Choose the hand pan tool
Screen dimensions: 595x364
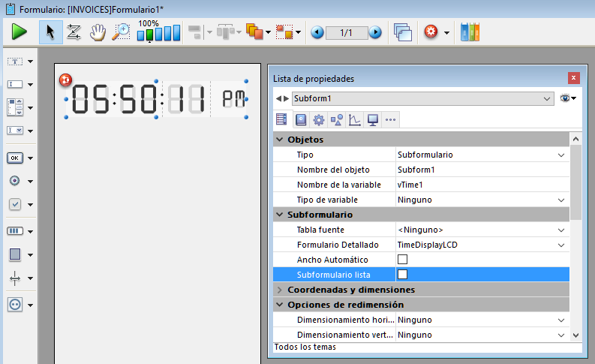97,32
